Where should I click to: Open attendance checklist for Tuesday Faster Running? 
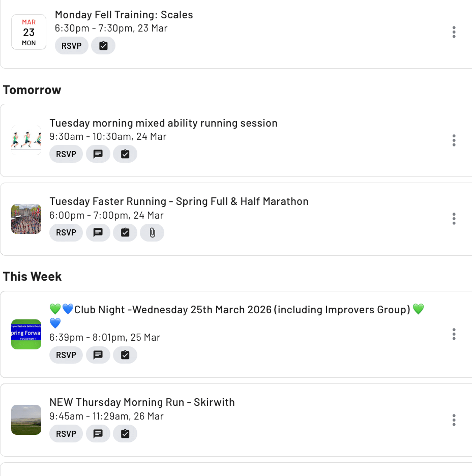tap(125, 232)
